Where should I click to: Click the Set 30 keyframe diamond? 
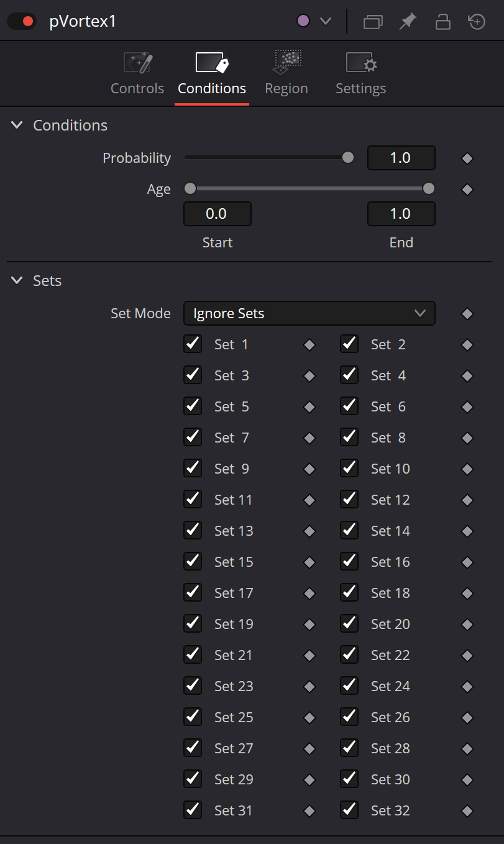(x=467, y=780)
